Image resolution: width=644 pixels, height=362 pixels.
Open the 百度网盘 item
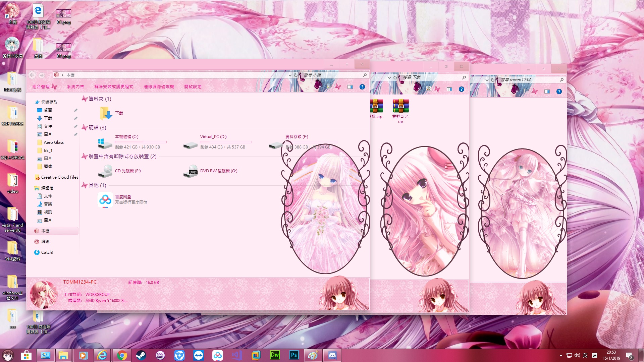[105, 200]
